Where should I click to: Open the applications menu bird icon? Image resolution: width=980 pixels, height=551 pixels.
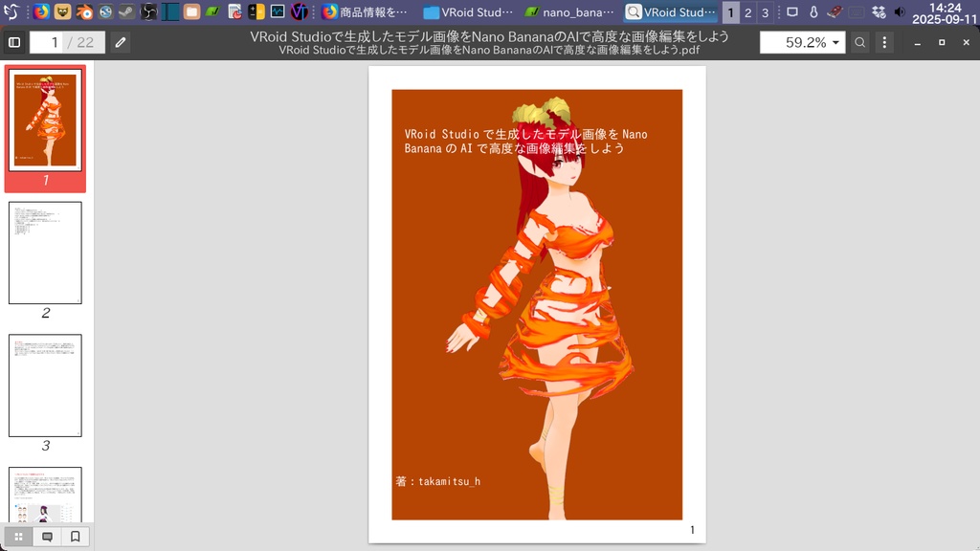pos(11,11)
